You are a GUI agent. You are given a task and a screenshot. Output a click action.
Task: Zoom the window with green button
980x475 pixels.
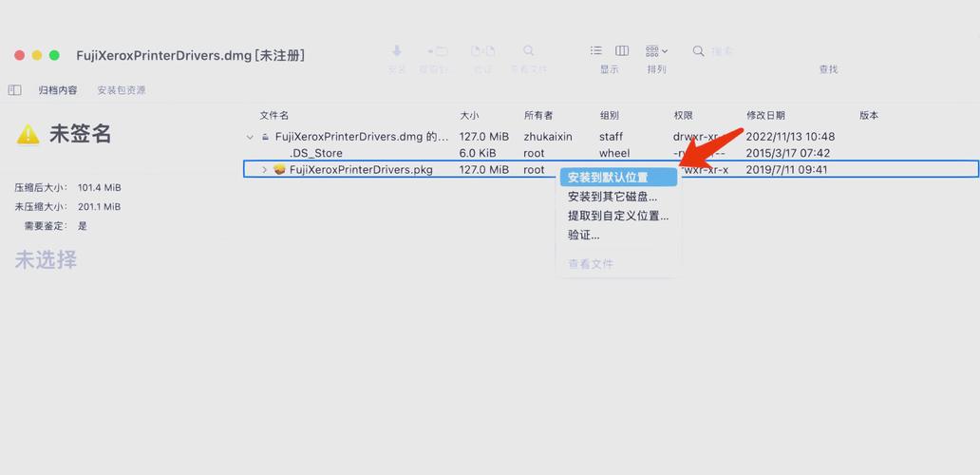54,56
